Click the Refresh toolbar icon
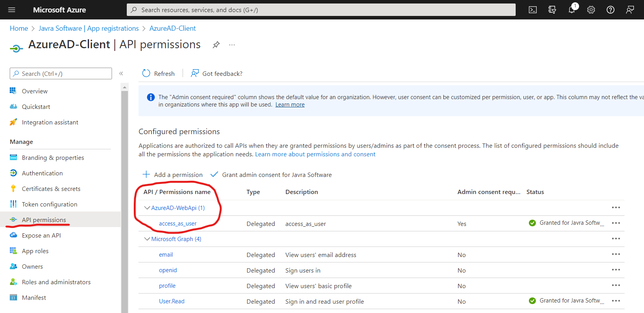 (x=146, y=73)
